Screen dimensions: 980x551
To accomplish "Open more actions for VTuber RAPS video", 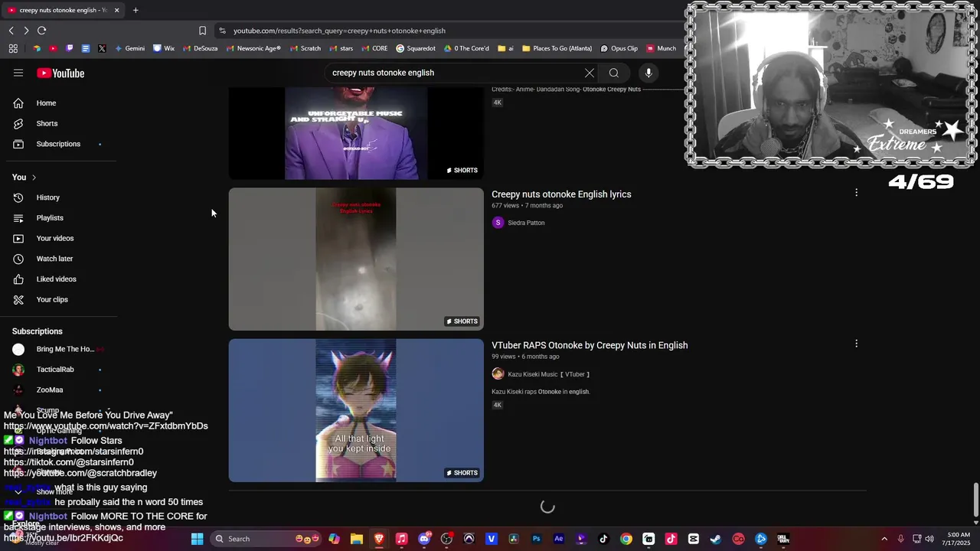I will (x=856, y=344).
